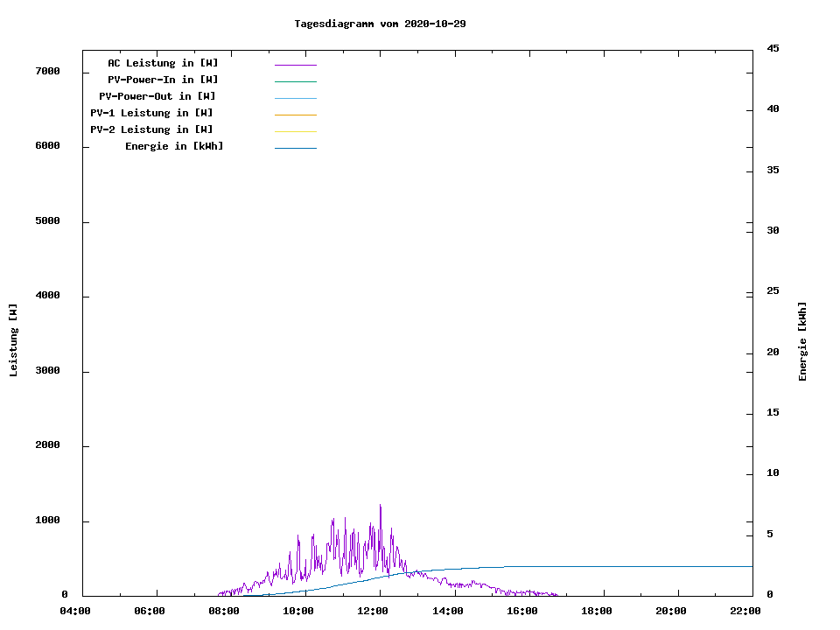Click the purple AC Leistung legend line
840x630 pixels.
click(295, 65)
